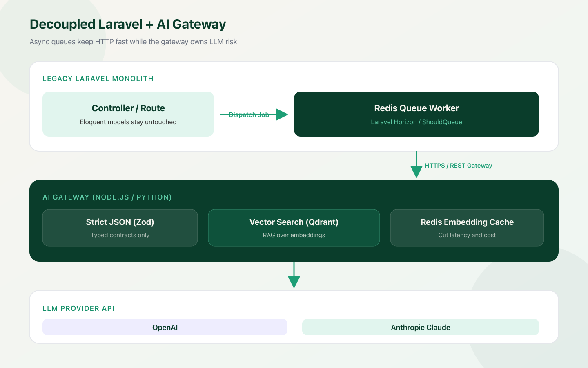
Task: Click the title Decoupled Laravel + AI Gateway
Action: (128, 24)
